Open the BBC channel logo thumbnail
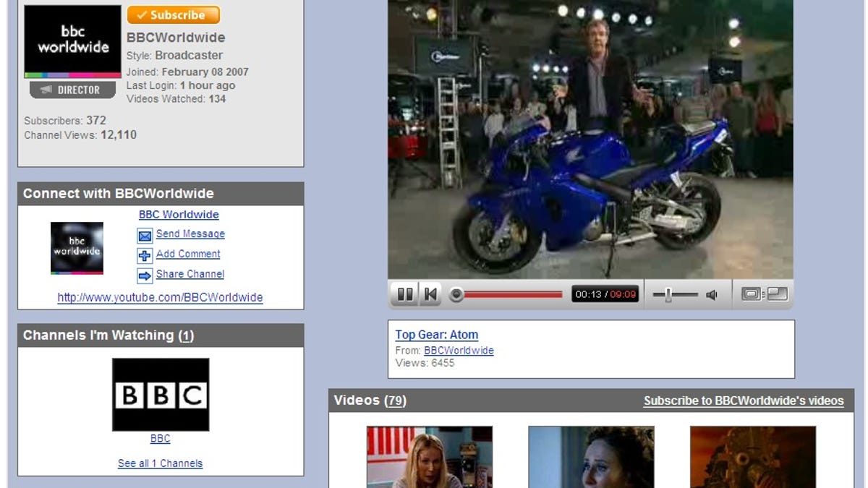This screenshot has height=488, width=868. click(x=161, y=395)
